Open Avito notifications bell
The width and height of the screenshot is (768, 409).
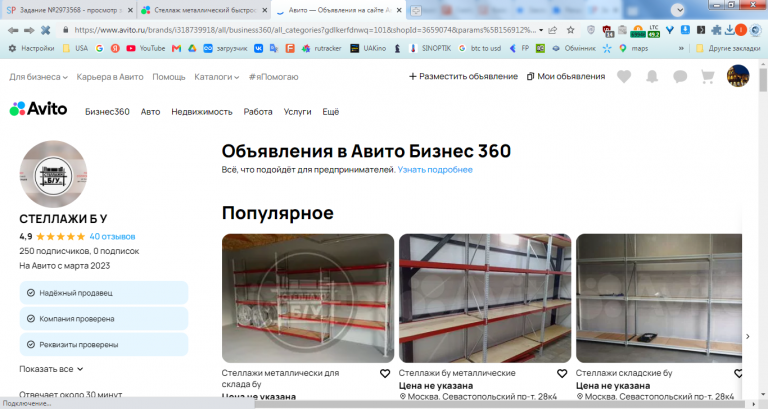tap(652, 76)
